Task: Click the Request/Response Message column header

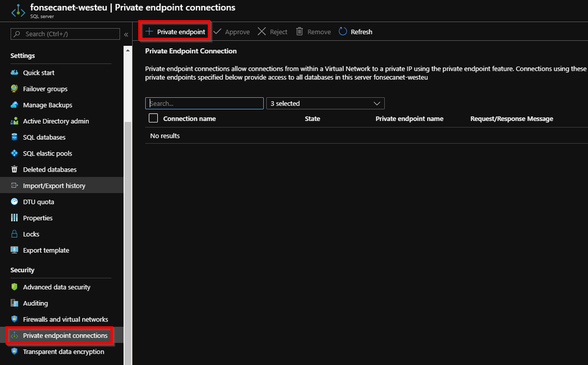Action: tap(512, 118)
